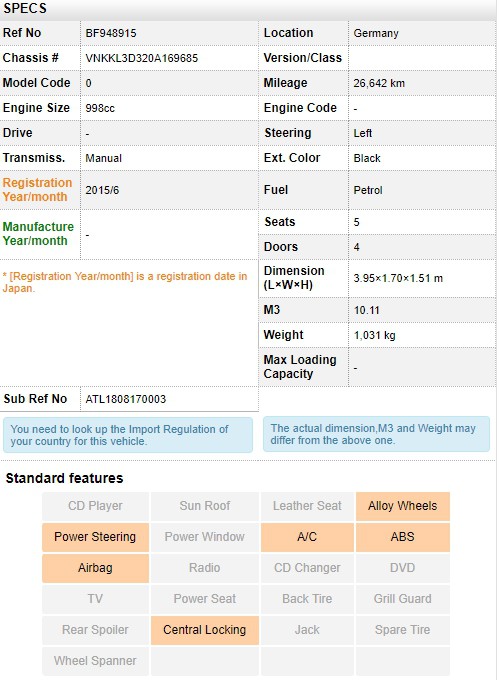The image size is (499, 680).
Task: Click the Leather Seat feature tile
Action: coord(307,506)
